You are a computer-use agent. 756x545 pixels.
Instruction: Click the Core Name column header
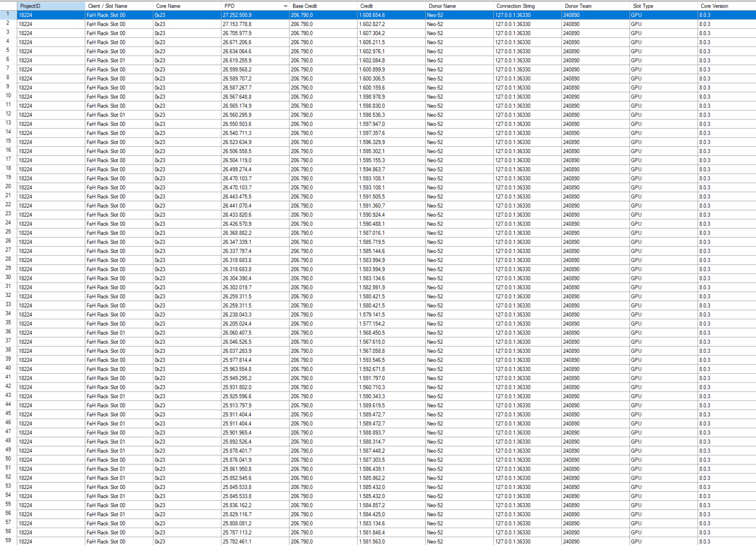(x=168, y=6)
